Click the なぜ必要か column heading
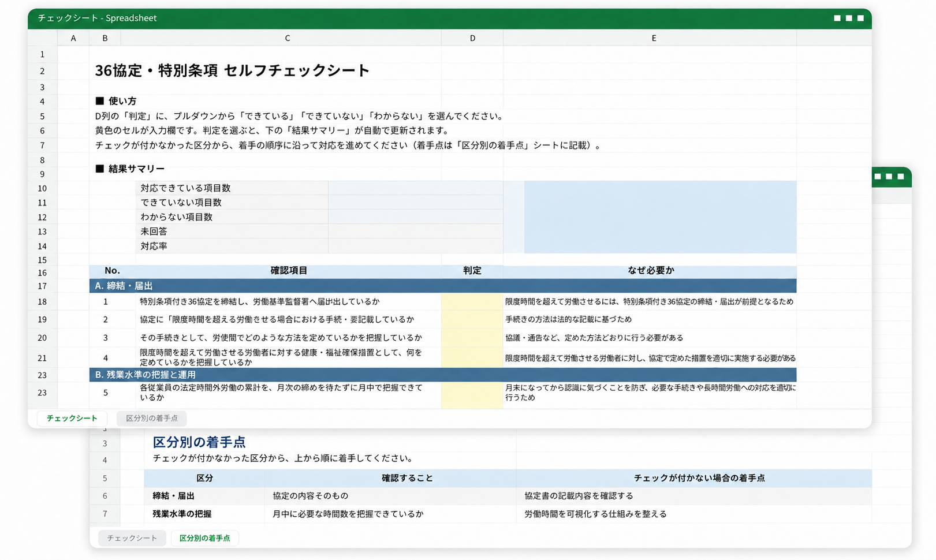 (651, 270)
